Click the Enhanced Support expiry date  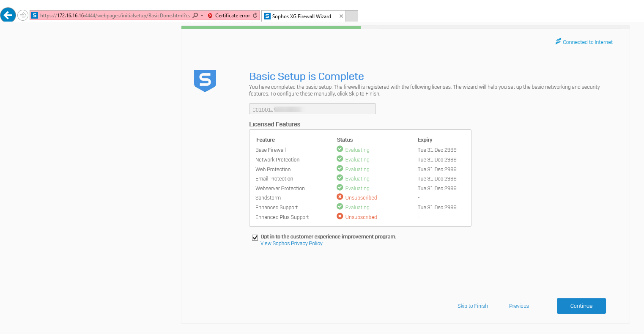click(437, 208)
